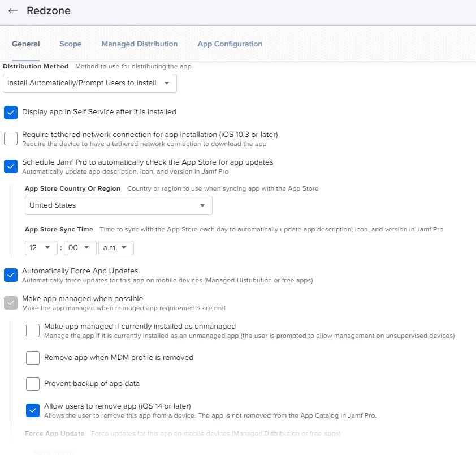Click 'Make the app managed when managed app requirements' text
This screenshot has width=476, height=455.
(x=124, y=308)
